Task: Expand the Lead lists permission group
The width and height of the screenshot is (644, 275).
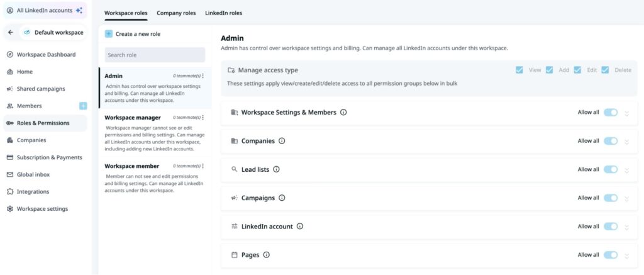Action: [x=626, y=170]
